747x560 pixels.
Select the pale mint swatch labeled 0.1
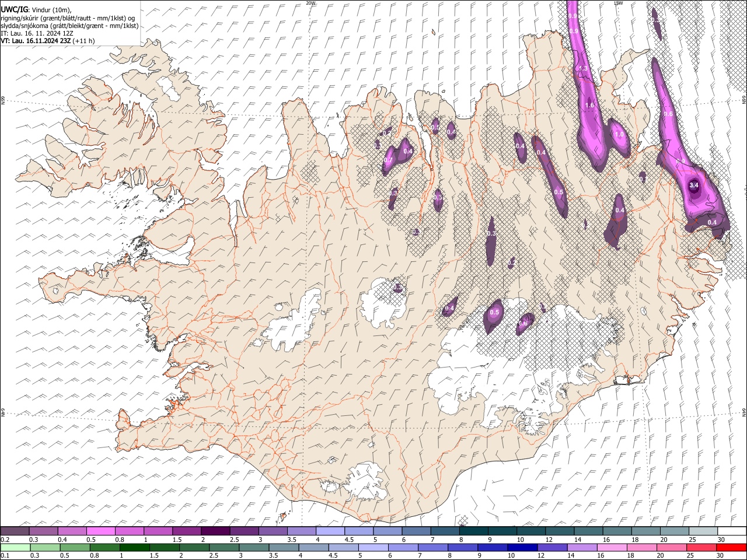pos(15,548)
